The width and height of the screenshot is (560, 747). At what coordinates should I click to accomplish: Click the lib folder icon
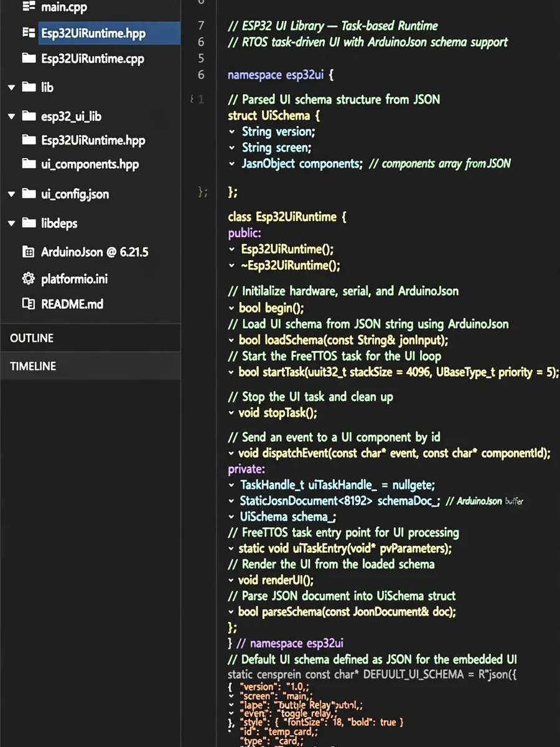(29, 87)
